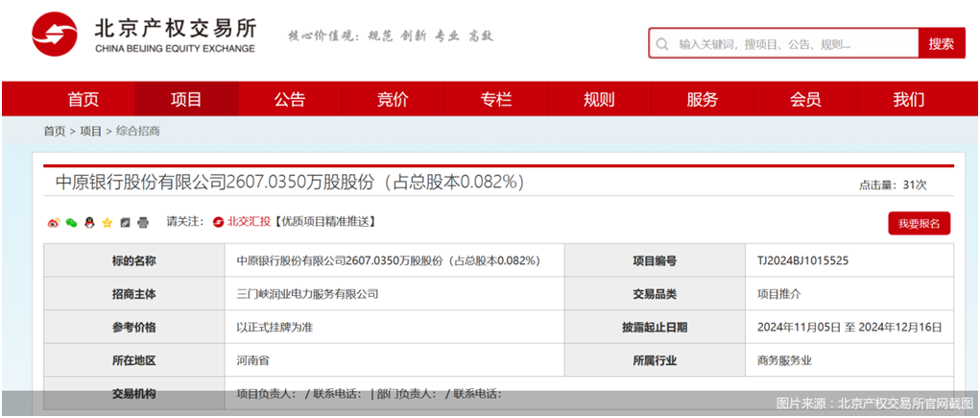Click the 点击量：31次 counter
The height and width of the screenshot is (418, 980).
click(x=893, y=185)
